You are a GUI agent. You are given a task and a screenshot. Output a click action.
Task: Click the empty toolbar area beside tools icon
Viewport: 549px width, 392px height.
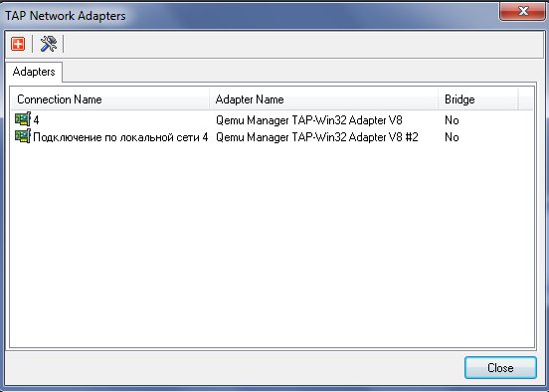(303, 44)
